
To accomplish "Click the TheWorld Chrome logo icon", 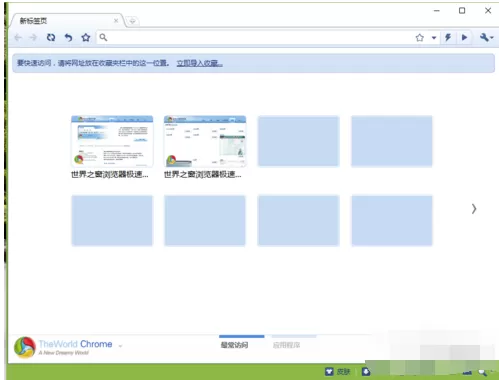I will 25,347.
